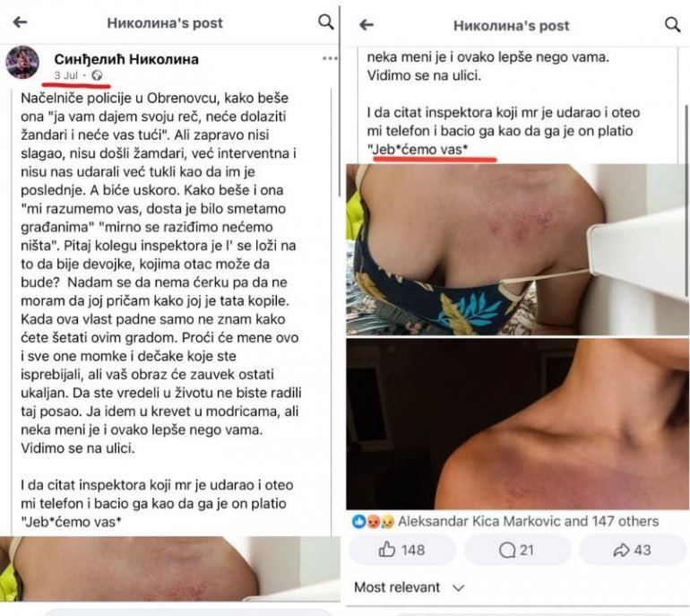
Task: Click the 3 Jul post date
Action: pyautogui.click(x=66, y=75)
